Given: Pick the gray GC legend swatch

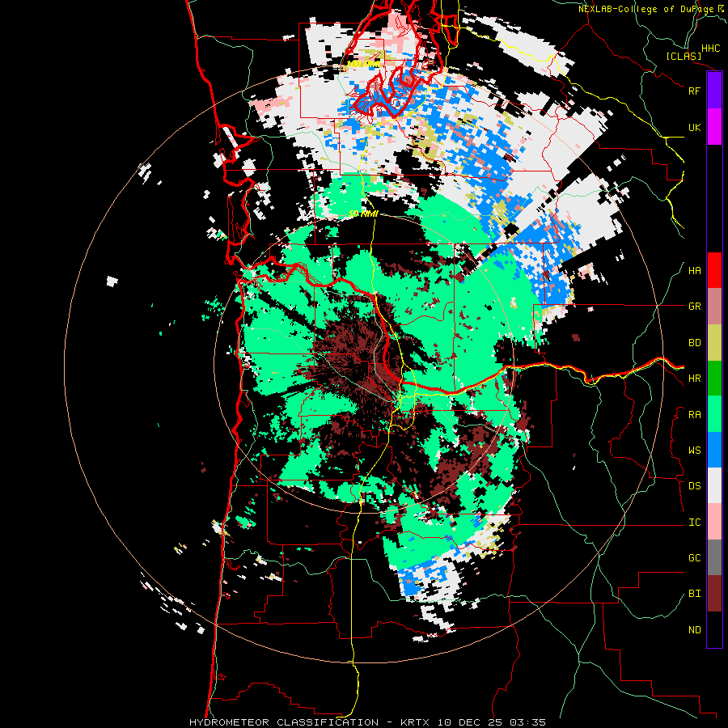Looking at the screenshot, I should coord(714,557).
